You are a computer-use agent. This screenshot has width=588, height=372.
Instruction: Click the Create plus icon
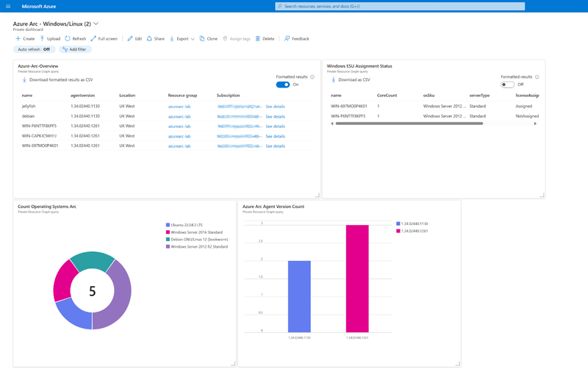point(18,39)
